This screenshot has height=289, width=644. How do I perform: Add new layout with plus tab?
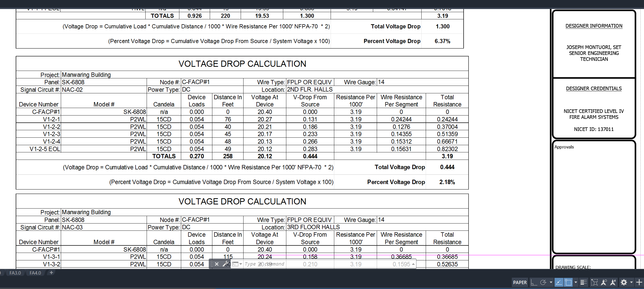coord(51,273)
